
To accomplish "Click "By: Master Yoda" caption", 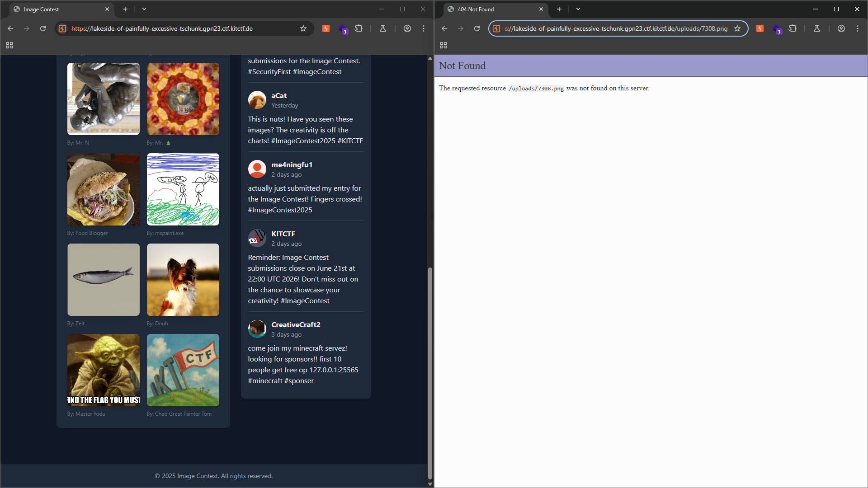I will 86,414.
